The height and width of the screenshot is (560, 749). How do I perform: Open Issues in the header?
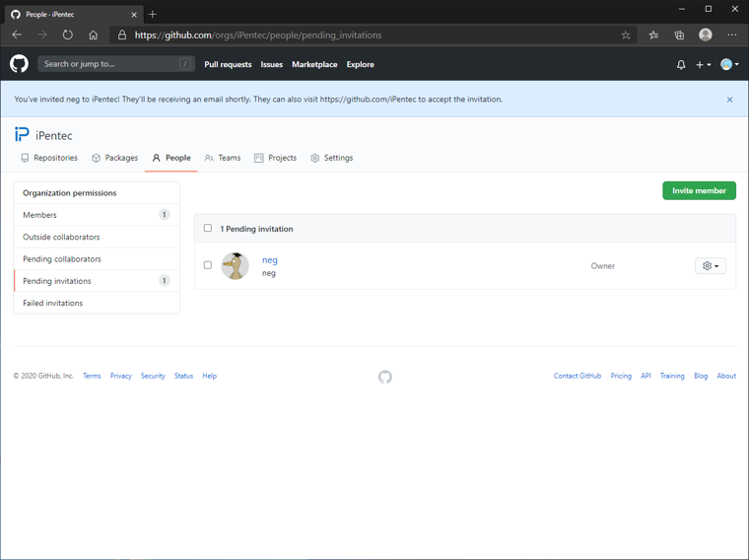(x=271, y=64)
